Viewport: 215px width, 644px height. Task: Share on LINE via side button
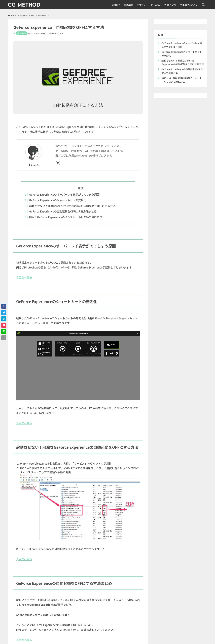point(4,332)
